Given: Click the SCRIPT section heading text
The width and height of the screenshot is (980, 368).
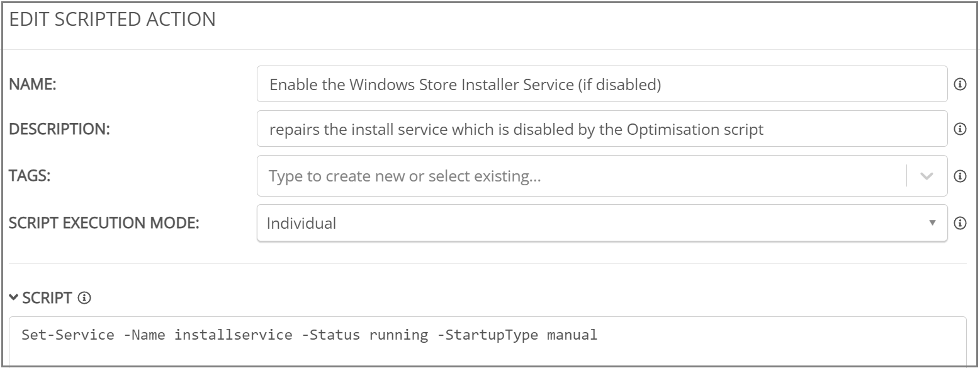Looking at the screenshot, I should point(47,299).
